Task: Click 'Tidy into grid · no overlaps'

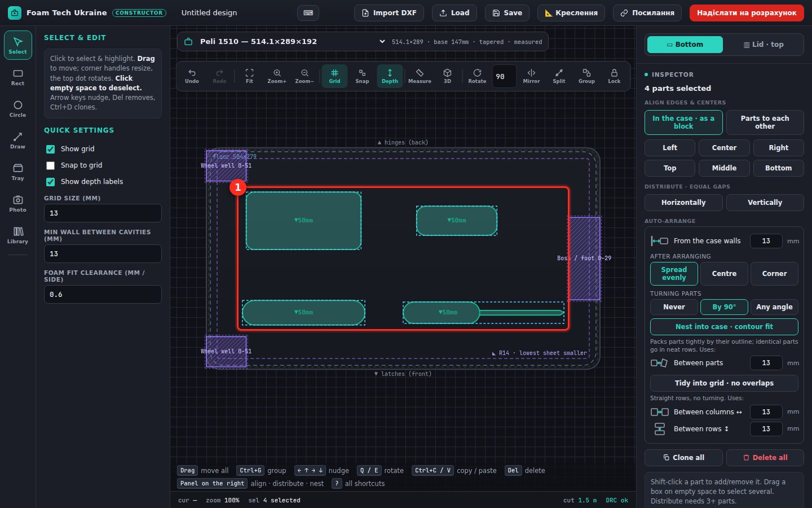Action: pyautogui.click(x=724, y=383)
